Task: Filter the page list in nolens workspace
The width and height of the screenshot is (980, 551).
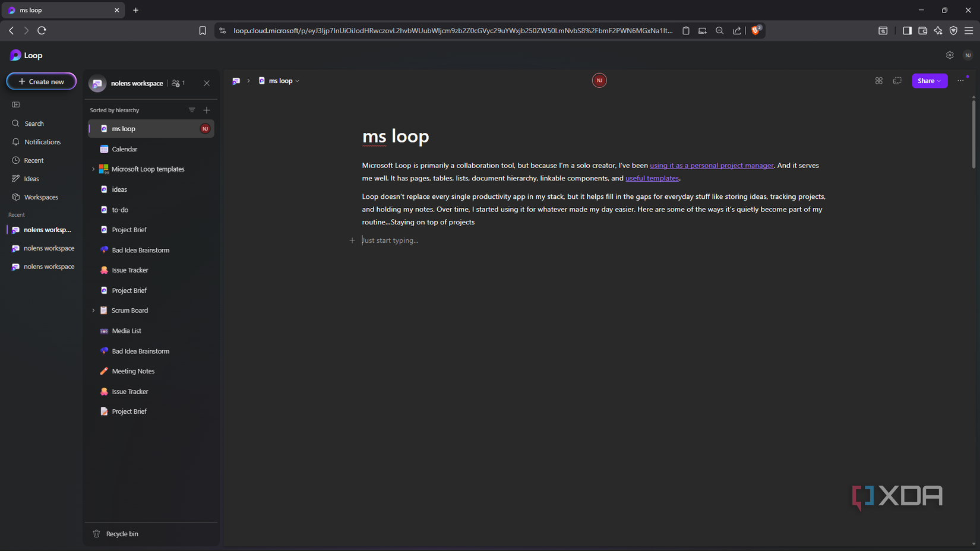Action: (x=192, y=110)
